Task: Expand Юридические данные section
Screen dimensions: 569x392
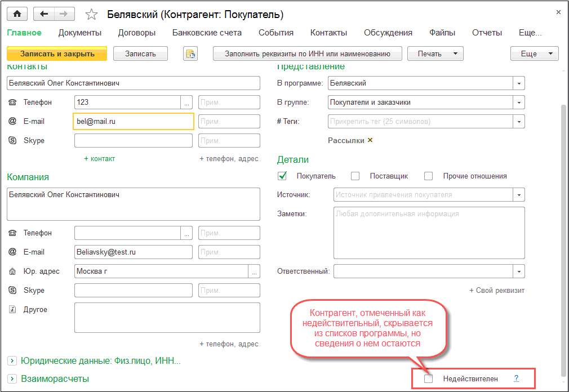Action: pyautogui.click(x=12, y=360)
